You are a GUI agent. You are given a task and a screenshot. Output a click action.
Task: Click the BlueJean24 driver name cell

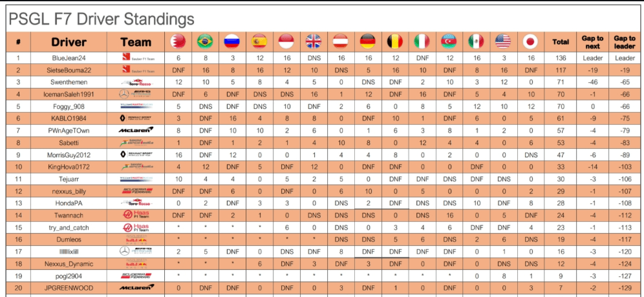point(69,58)
